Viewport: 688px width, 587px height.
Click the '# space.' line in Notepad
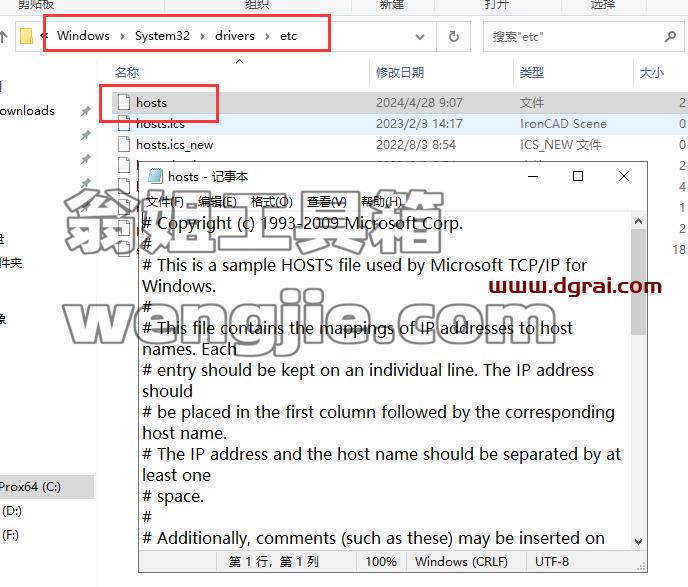click(173, 496)
